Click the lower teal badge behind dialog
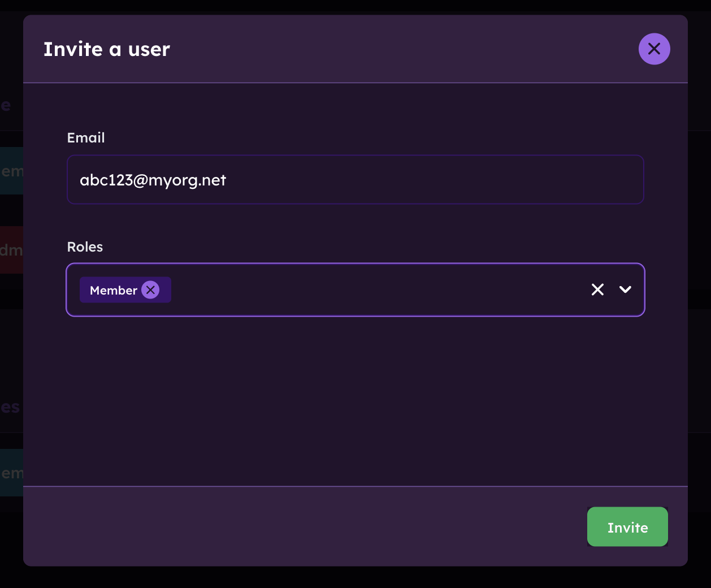 click(11, 473)
